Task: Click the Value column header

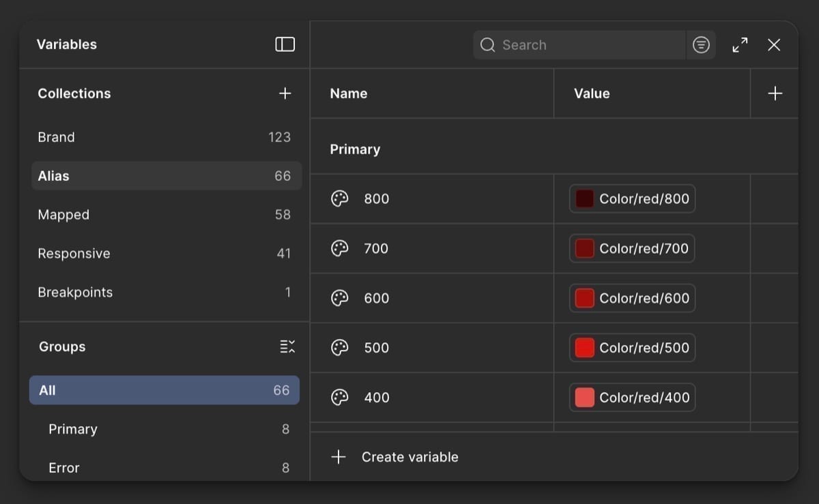Action: (x=592, y=93)
